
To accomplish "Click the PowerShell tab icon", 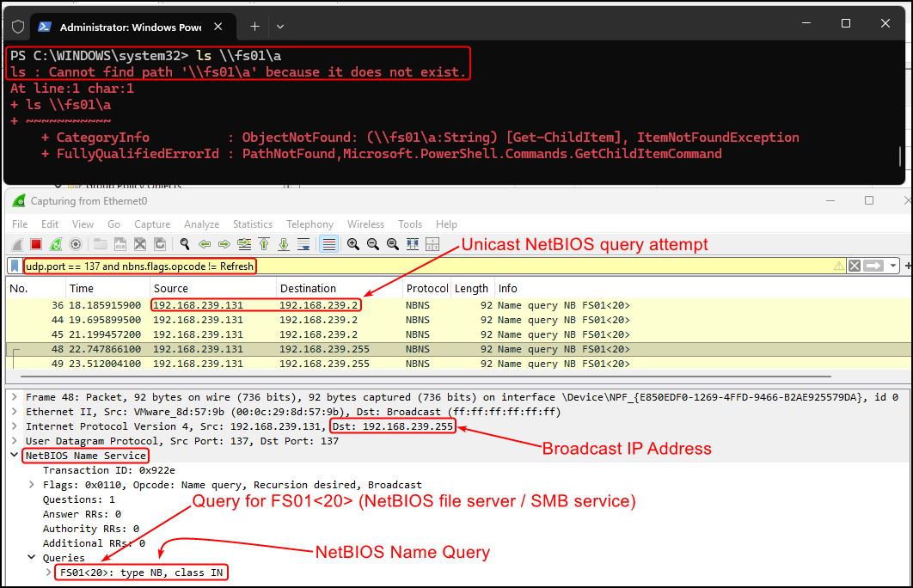I will [44, 27].
